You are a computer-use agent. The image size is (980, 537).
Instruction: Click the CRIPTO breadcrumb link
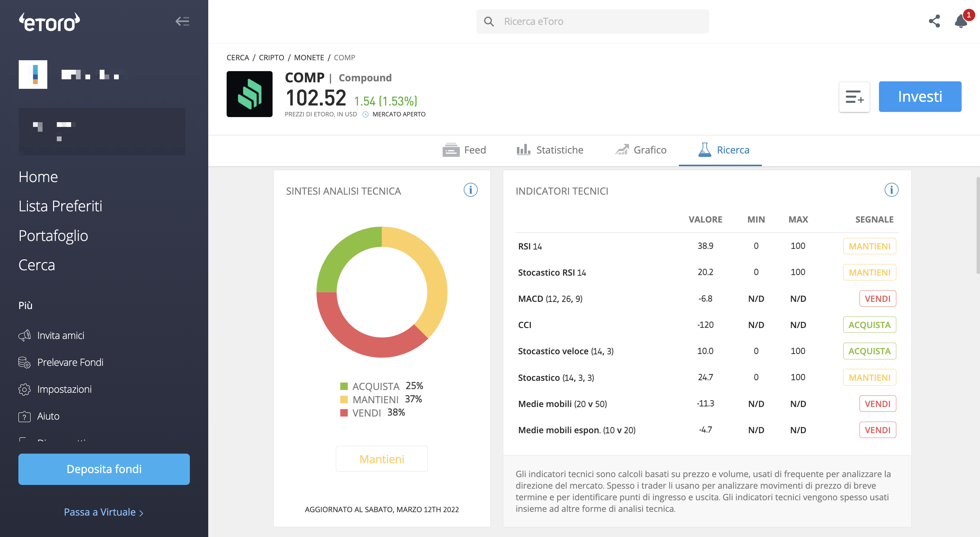[271, 58]
